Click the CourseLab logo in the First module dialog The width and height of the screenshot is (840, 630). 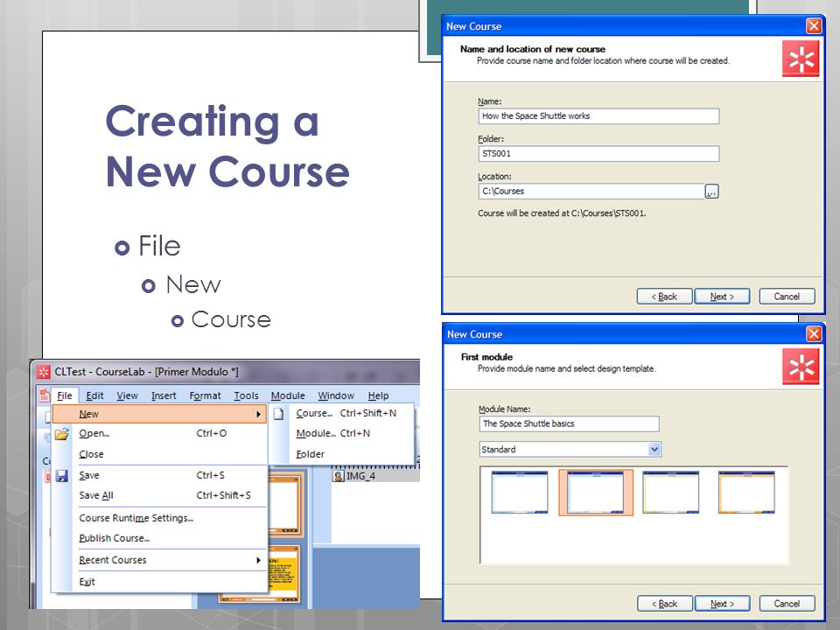801,367
